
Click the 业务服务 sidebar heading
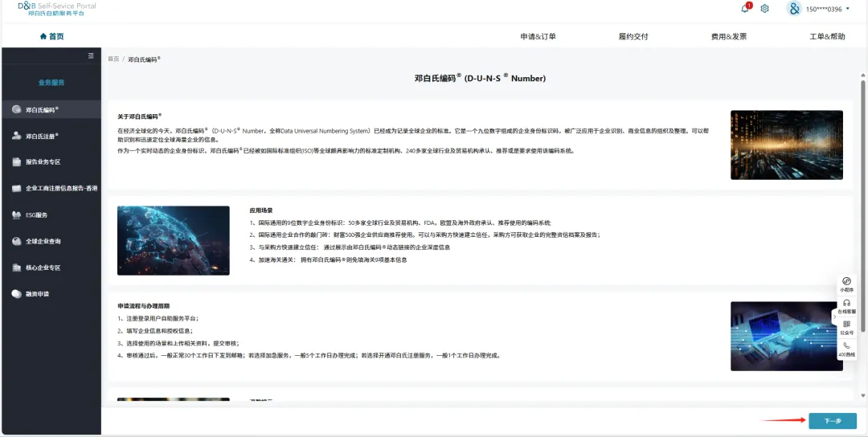point(51,83)
